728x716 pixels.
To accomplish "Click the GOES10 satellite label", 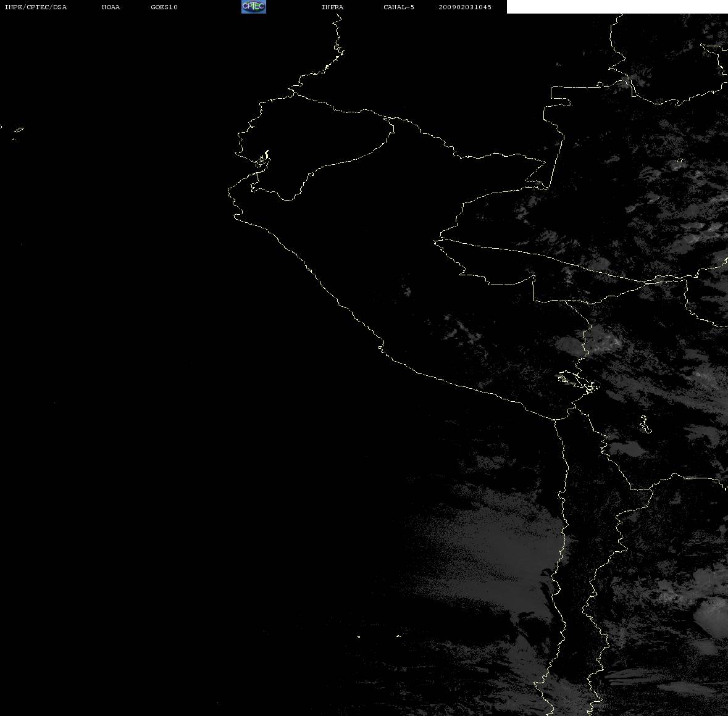I will (x=164, y=7).
